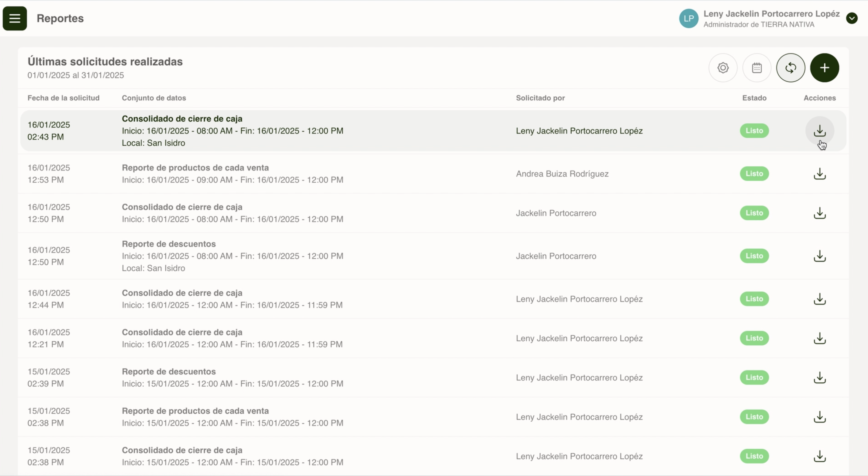Click the LP user avatar
Screen dimensions: 868x476
point(688,19)
